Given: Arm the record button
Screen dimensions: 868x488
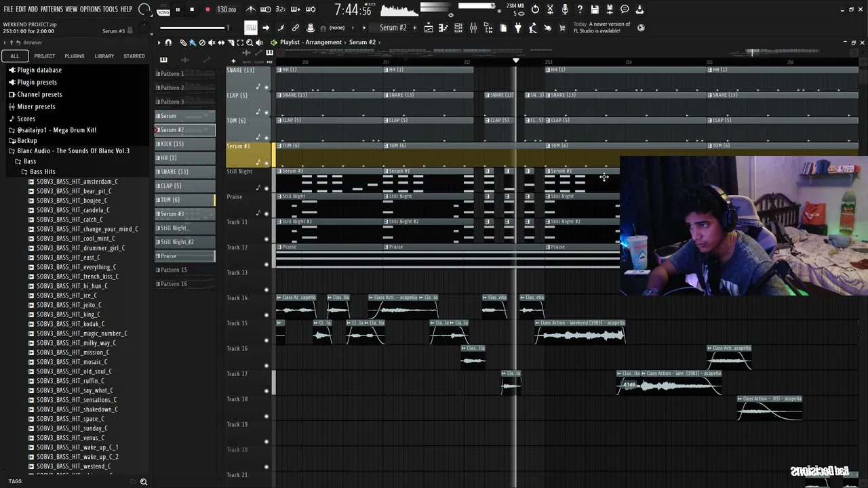Looking at the screenshot, I should pyautogui.click(x=208, y=9).
